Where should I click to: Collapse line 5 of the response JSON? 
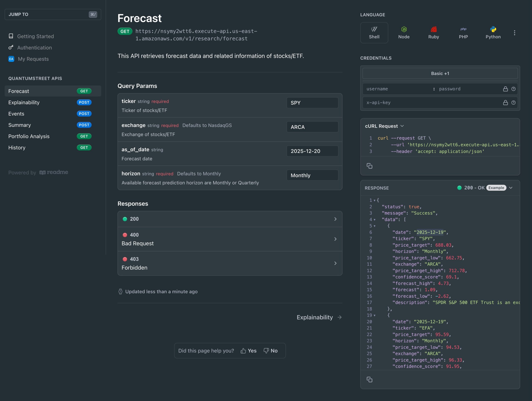(374, 226)
